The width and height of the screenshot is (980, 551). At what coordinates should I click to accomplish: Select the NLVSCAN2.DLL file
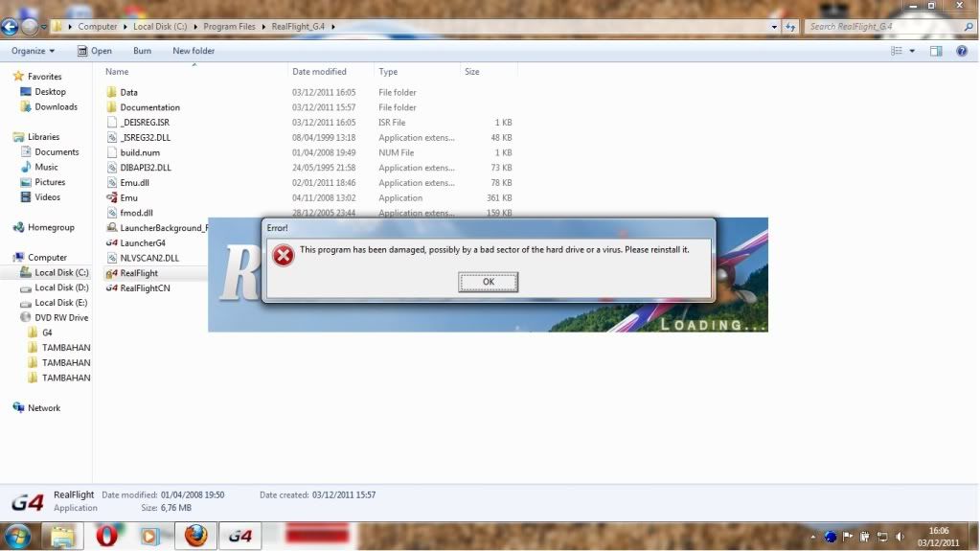pyautogui.click(x=149, y=259)
